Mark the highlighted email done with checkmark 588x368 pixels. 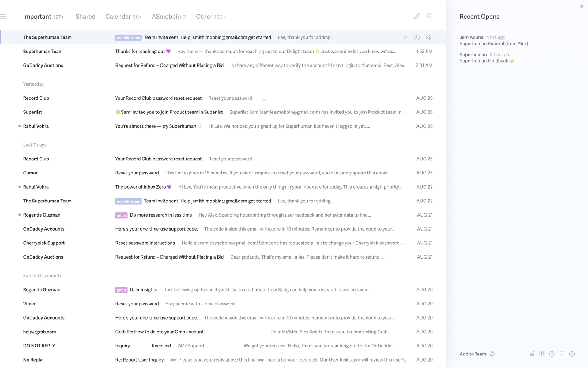coord(405,37)
